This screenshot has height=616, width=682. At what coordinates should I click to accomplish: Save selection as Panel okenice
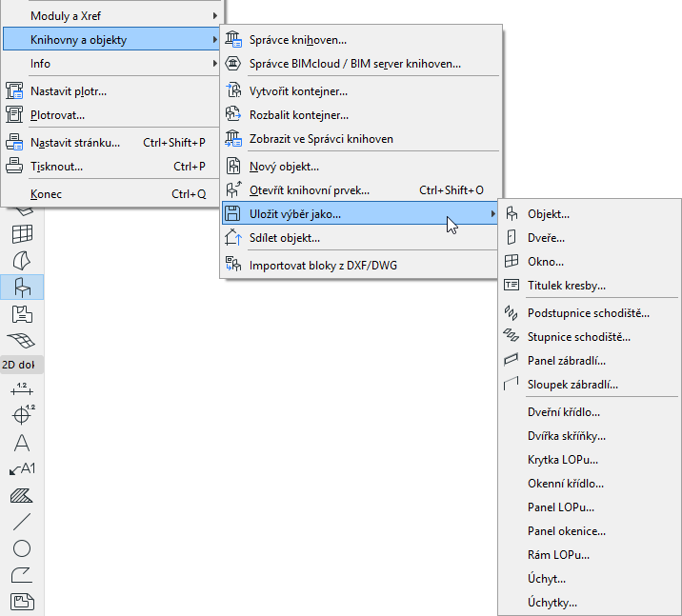589,531
